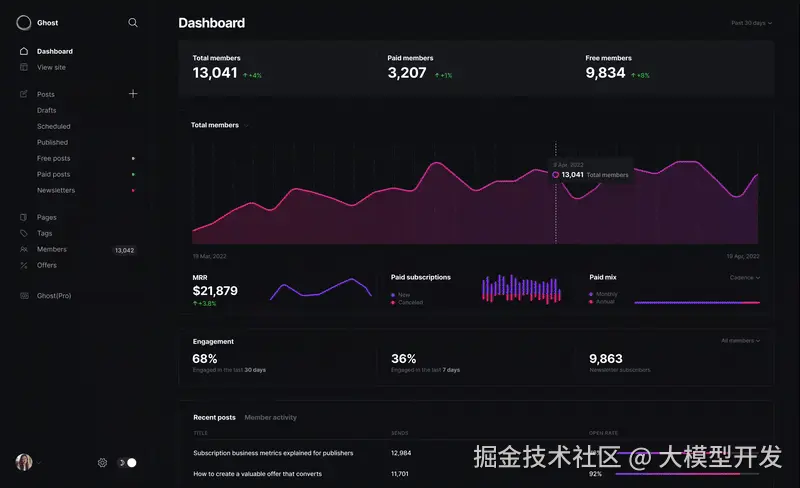
Task: Click the Paid mix progress bar
Action: coord(697,303)
